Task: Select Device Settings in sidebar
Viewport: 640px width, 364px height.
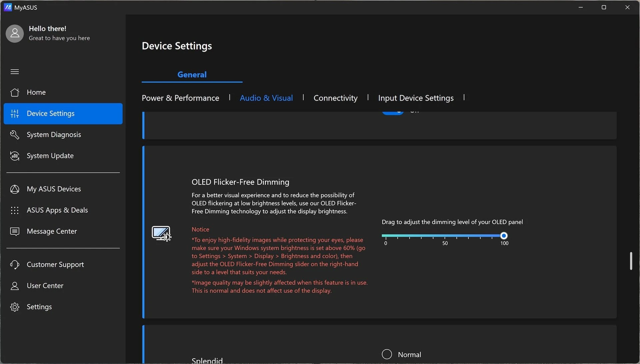Action: tap(63, 114)
